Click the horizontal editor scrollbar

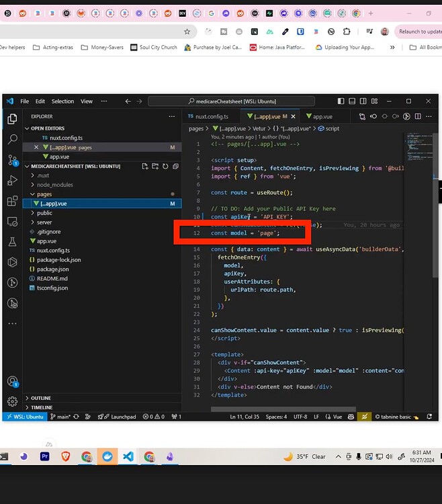pyautogui.click(x=283, y=409)
